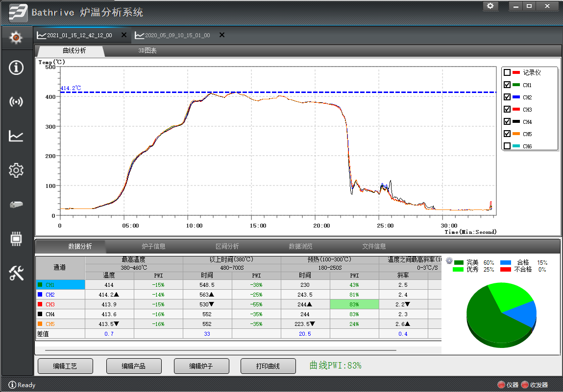Open the gear settings sidebar icon
Image resolution: width=563 pixels, height=392 pixels.
[16, 170]
